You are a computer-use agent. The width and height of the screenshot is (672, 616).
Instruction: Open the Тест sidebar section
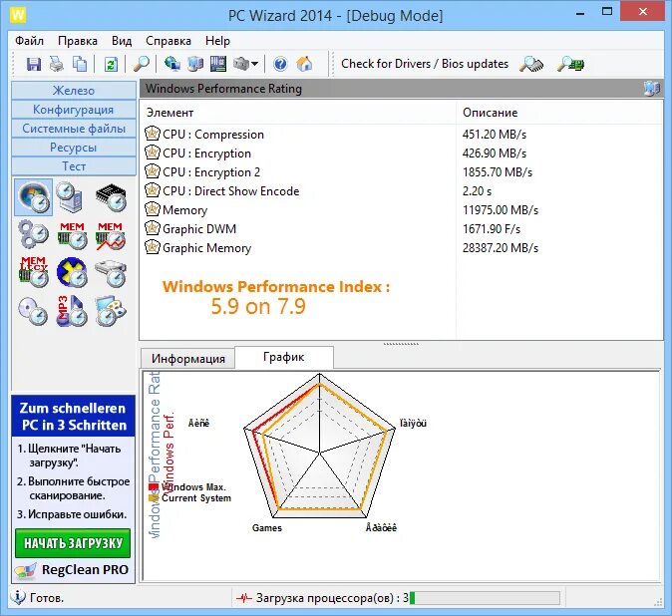point(74,165)
